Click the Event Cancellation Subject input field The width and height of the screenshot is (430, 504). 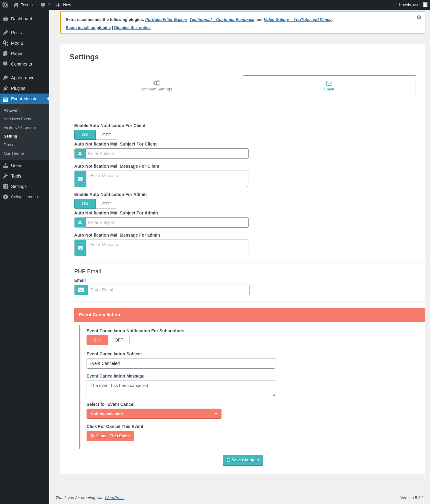pyautogui.click(x=181, y=363)
